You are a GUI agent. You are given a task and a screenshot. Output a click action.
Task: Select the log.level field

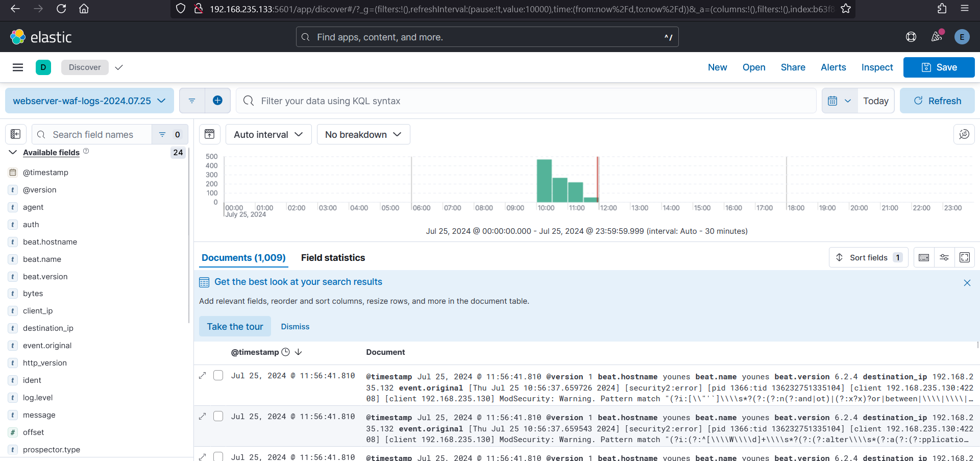(38, 397)
